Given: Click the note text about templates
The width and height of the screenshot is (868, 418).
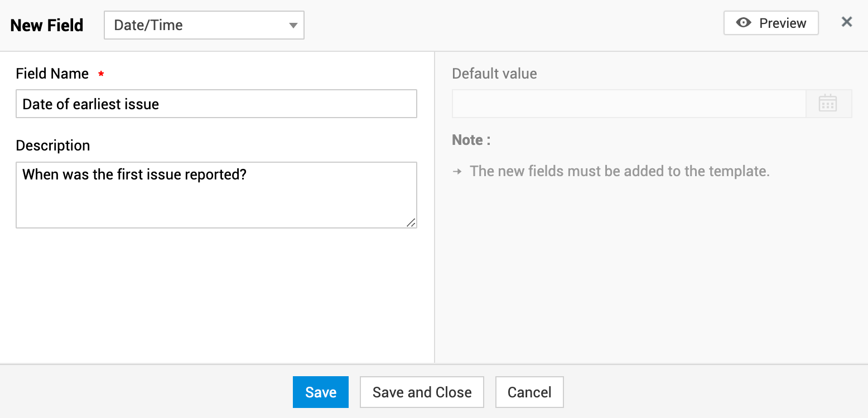Looking at the screenshot, I should pos(619,171).
